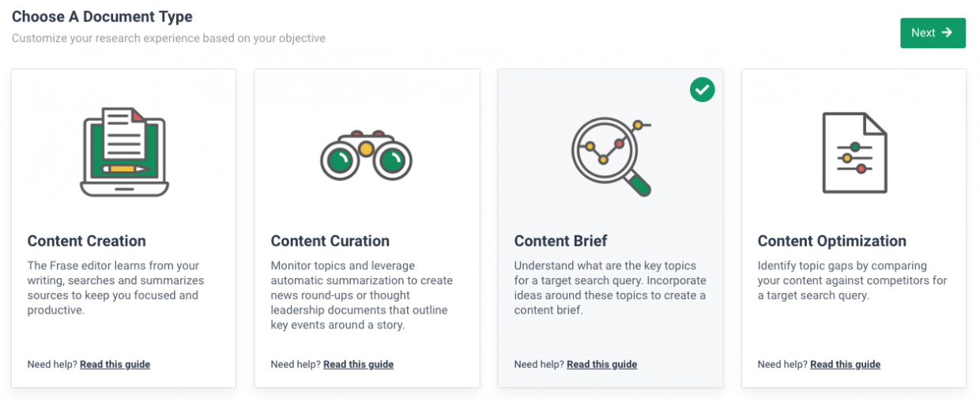The image size is (980, 402).
Task: Open Read this guide under Content Creation
Action: click(115, 364)
